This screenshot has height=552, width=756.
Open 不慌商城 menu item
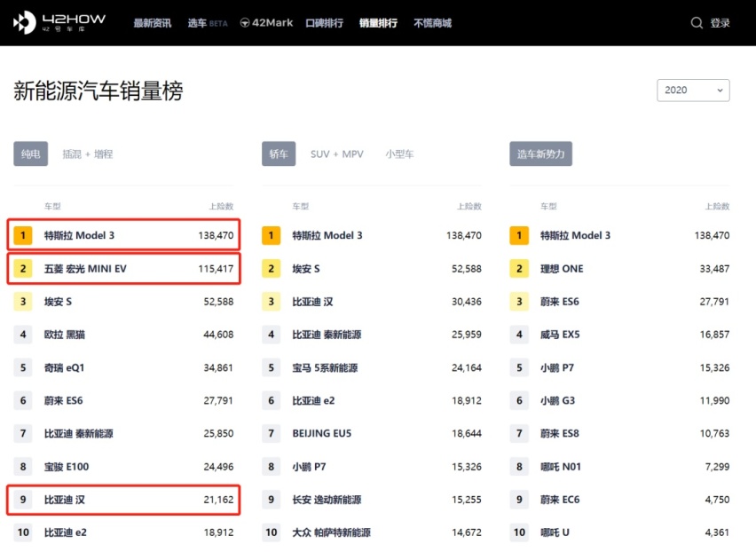(x=432, y=23)
